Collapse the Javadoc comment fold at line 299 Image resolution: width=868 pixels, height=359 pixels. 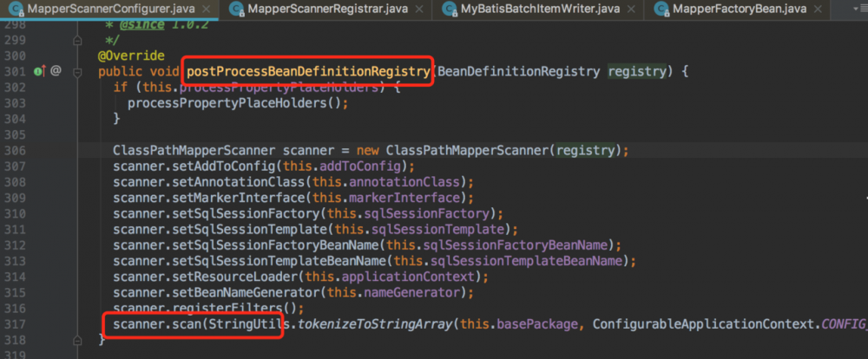click(x=77, y=41)
